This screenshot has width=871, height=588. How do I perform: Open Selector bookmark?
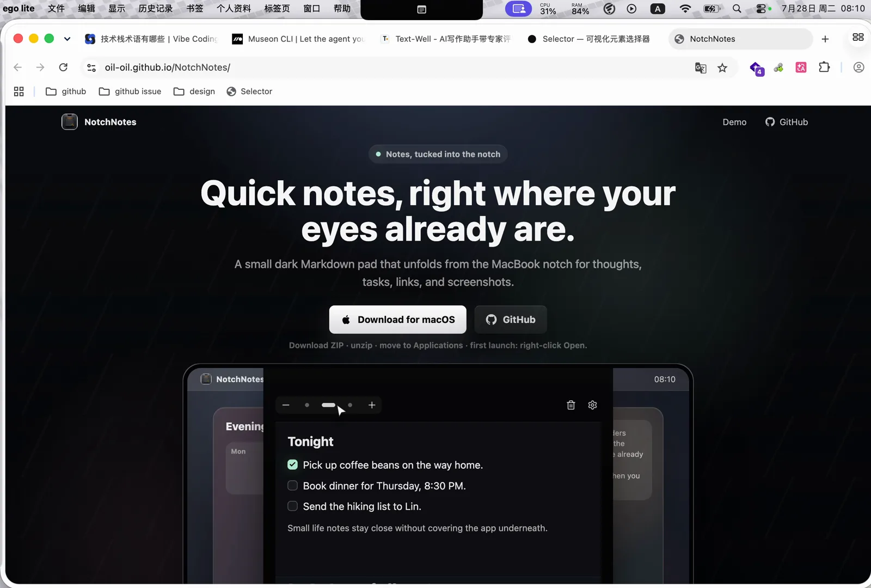click(249, 91)
